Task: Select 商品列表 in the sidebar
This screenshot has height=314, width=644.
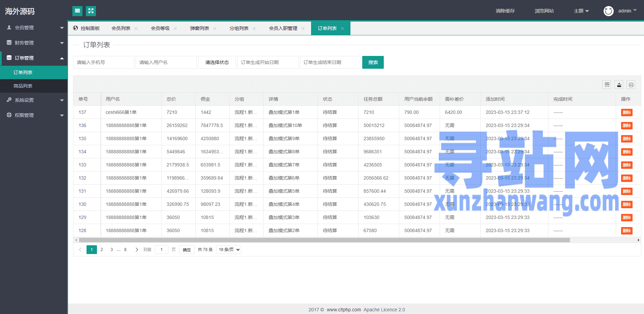Action: [23, 86]
